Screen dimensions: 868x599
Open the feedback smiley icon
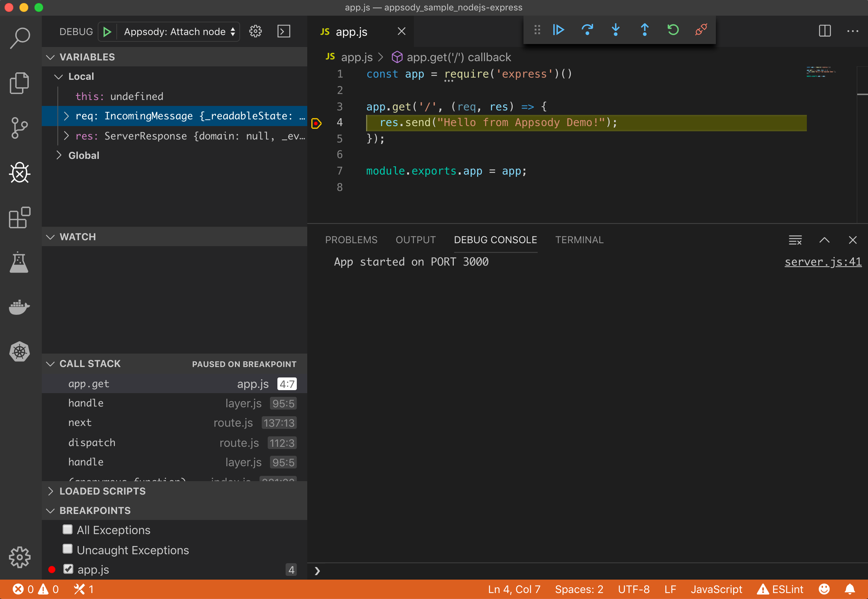(x=824, y=589)
